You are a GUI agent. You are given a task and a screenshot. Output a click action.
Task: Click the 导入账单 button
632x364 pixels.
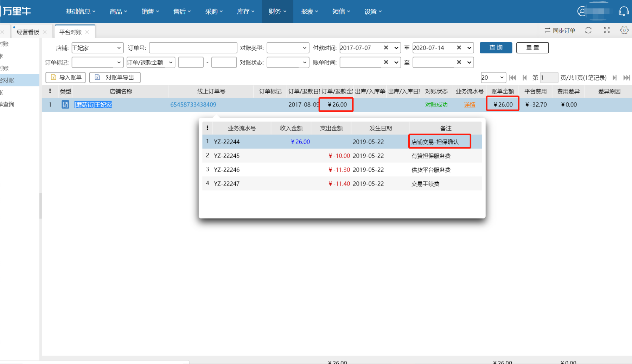tap(66, 77)
